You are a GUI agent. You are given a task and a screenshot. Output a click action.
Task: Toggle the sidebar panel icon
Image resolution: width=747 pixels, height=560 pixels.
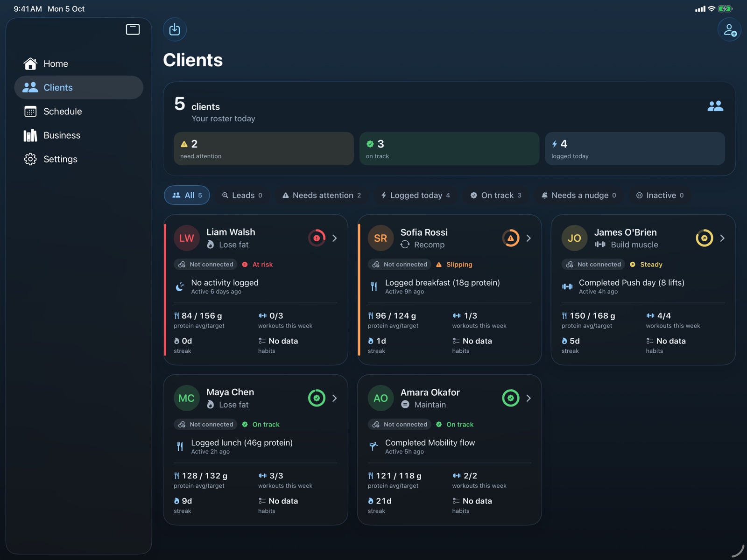point(133,29)
